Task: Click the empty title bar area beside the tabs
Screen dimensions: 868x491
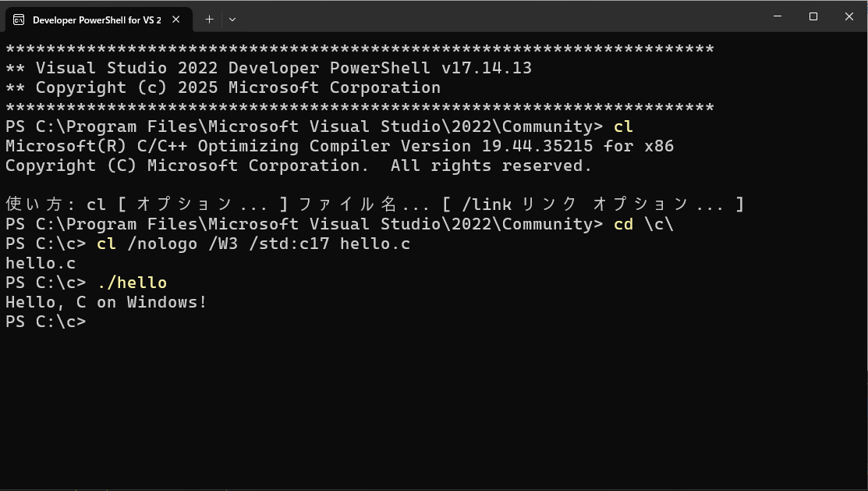Action: [x=498, y=16]
